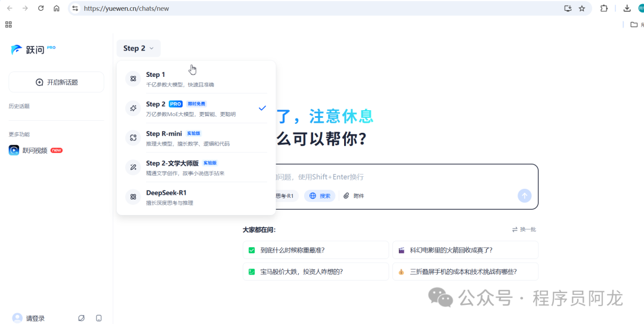Screen dimensions: 644x324
Task: Select Step 2-文学大师版 model
Action: point(196,167)
